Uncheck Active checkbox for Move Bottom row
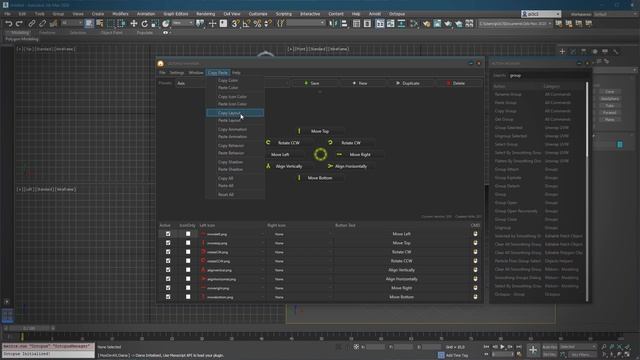The image size is (640, 360). (168, 297)
